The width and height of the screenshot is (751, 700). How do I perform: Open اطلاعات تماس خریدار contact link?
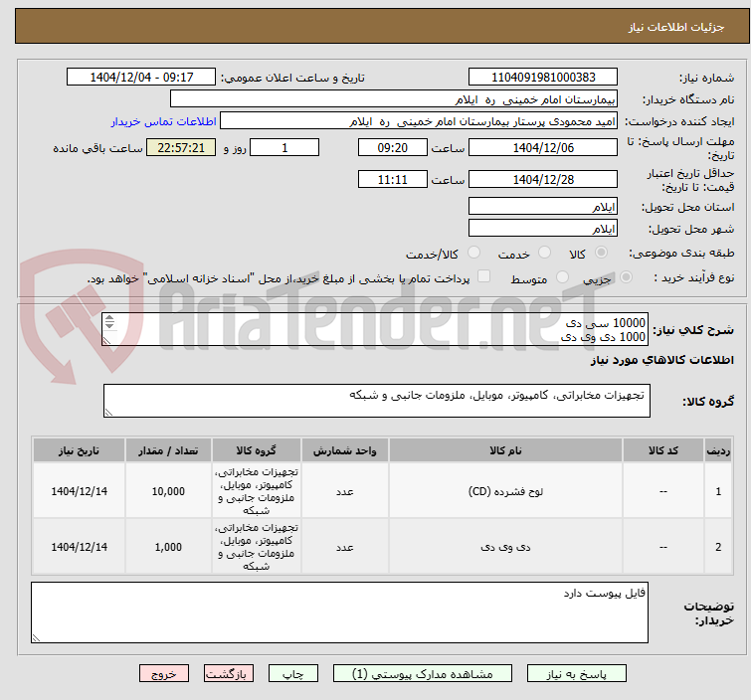click(x=164, y=121)
